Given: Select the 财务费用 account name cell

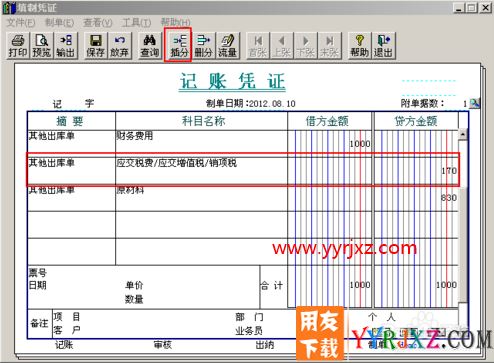Looking at the screenshot, I should [x=201, y=141].
